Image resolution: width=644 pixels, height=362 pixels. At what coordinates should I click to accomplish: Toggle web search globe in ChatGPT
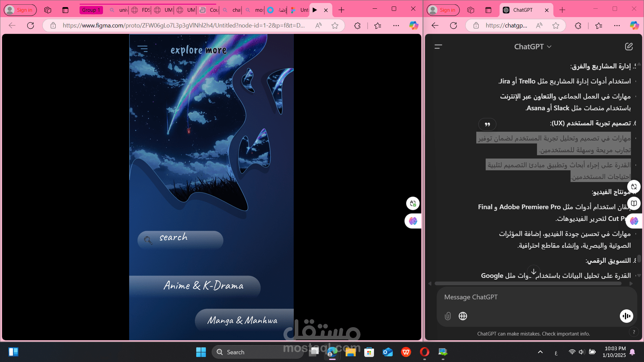tap(463, 316)
